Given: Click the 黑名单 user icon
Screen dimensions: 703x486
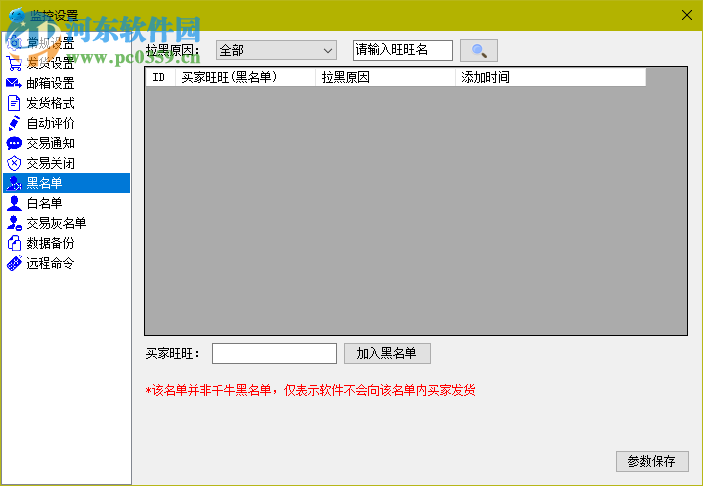Looking at the screenshot, I should (x=14, y=183).
